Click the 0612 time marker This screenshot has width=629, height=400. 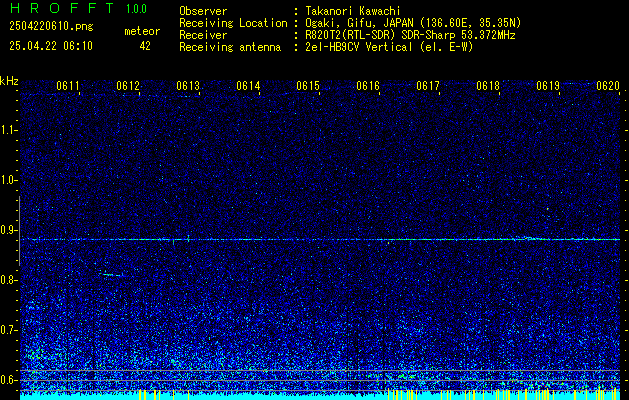(x=128, y=86)
